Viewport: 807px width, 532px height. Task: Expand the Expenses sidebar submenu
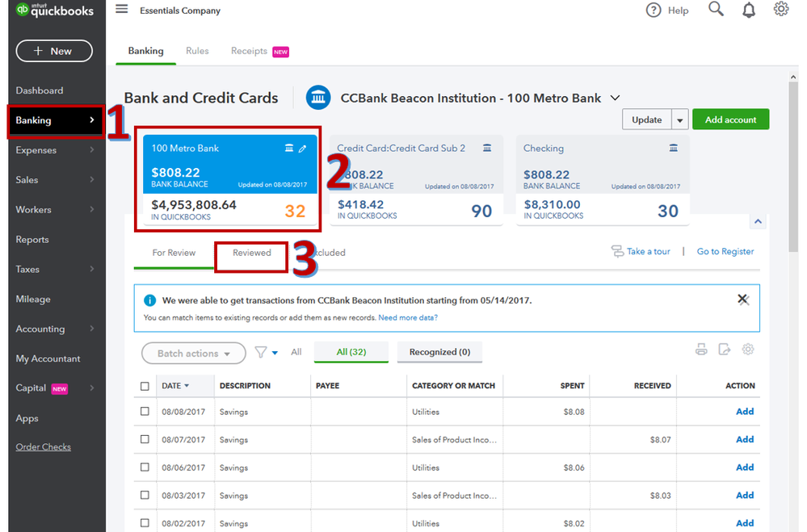92,149
